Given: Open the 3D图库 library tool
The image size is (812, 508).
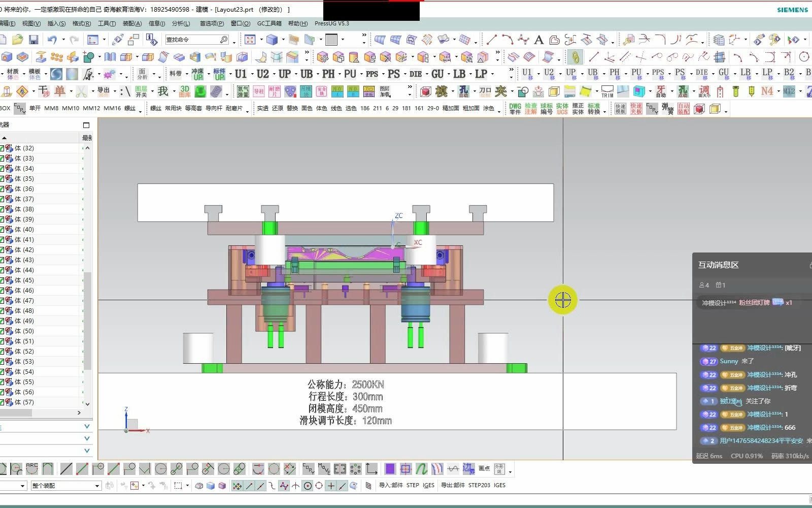Looking at the screenshot, I should click(x=184, y=91).
